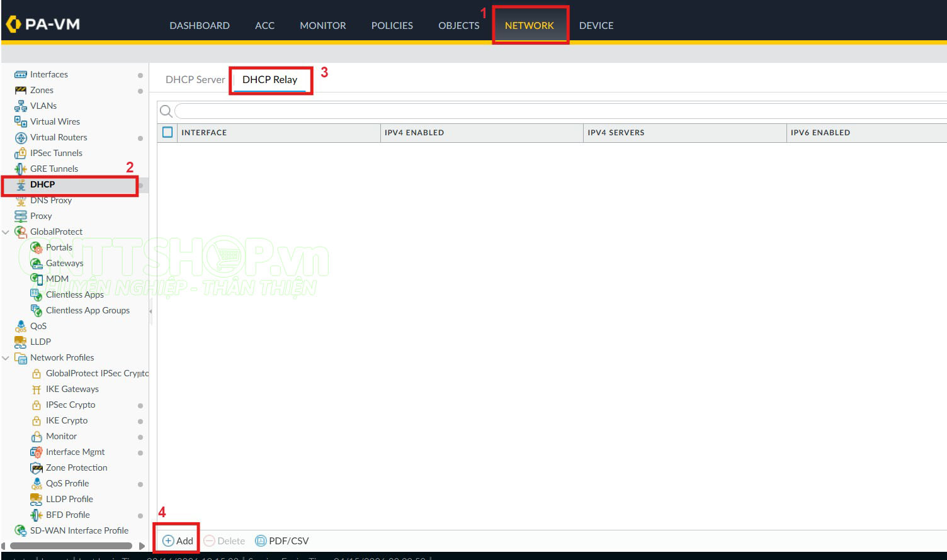Click the GlobalProtect globe icon

click(21, 232)
